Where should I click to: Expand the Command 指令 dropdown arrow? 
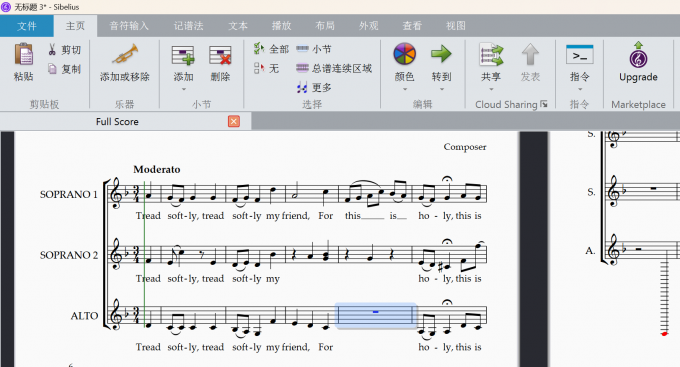point(580,89)
